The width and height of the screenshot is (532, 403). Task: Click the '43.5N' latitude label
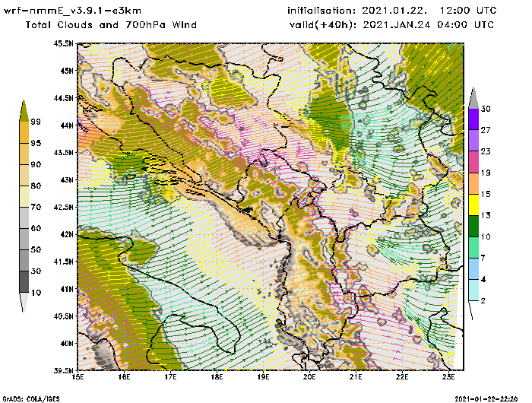[x=63, y=152]
